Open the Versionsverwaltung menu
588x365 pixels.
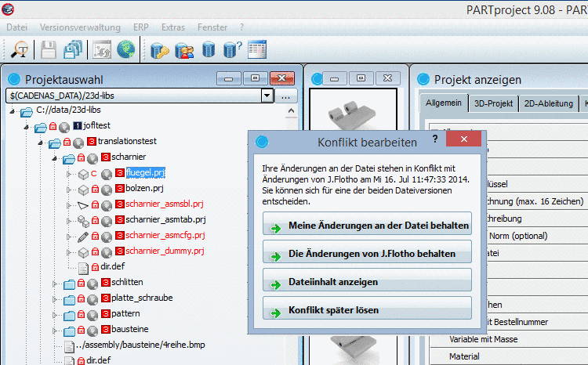pyautogui.click(x=80, y=27)
